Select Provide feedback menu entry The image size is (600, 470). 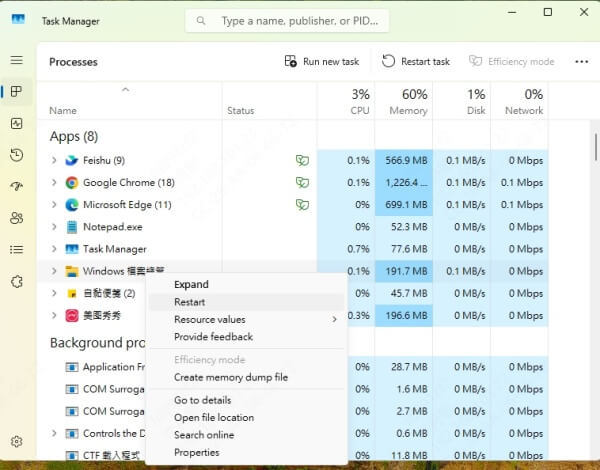(246, 337)
